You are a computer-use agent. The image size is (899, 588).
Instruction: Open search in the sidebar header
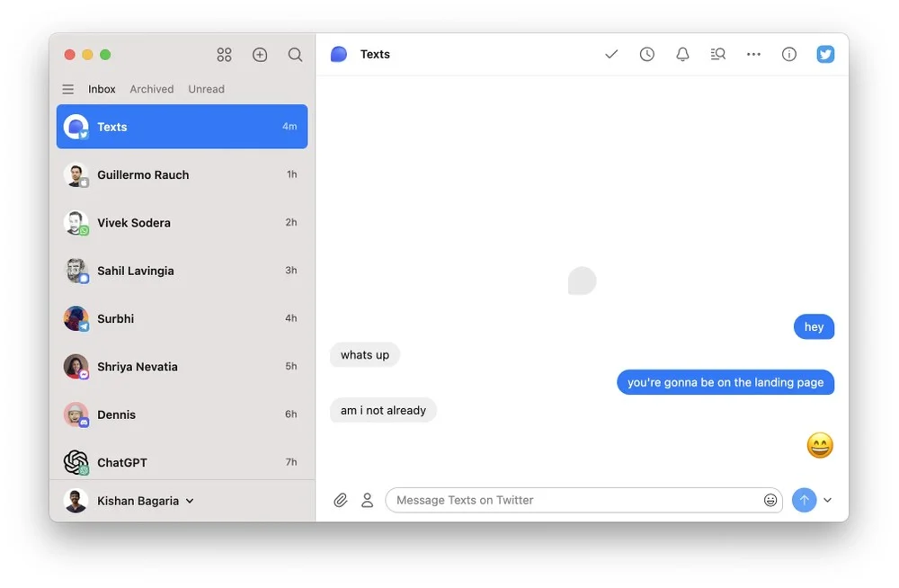[295, 55]
